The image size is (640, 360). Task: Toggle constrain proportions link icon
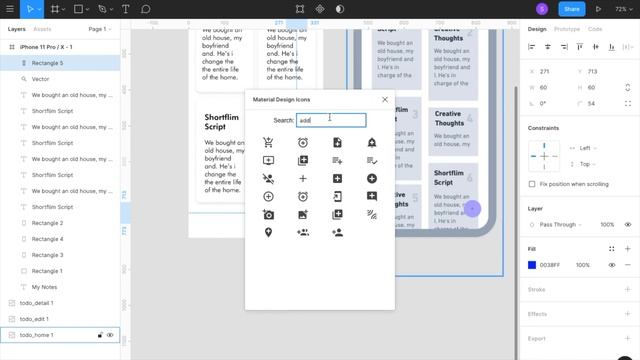[x=628, y=87]
